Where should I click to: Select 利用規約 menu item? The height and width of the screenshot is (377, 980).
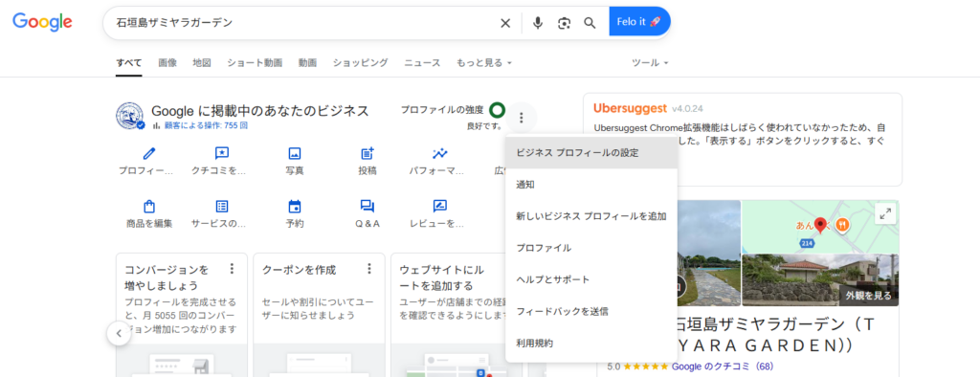point(591,344)
